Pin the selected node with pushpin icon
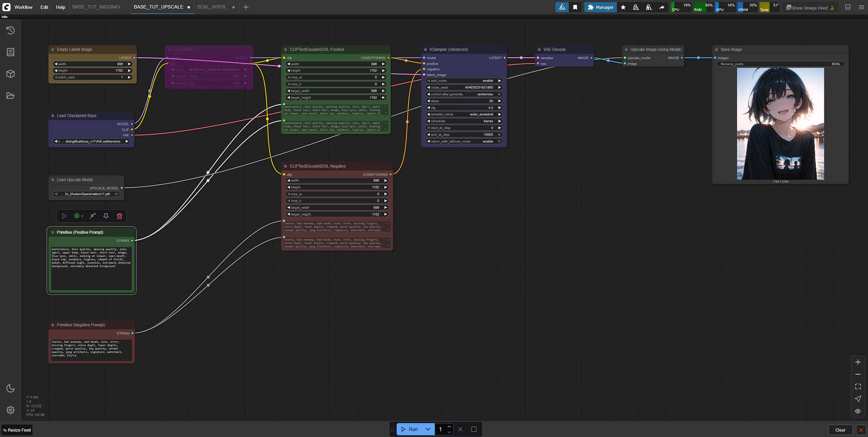868x437 pixels. point(106,216)
